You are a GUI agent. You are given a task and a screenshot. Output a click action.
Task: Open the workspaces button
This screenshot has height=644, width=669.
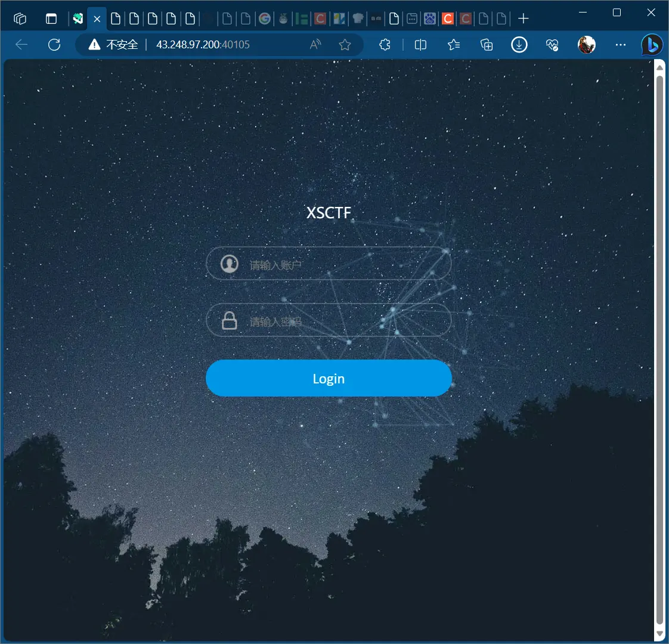20,19
